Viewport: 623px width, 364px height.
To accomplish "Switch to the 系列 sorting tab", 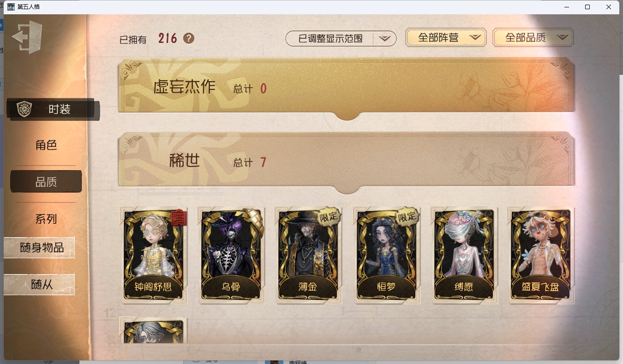I will point(46,219).
